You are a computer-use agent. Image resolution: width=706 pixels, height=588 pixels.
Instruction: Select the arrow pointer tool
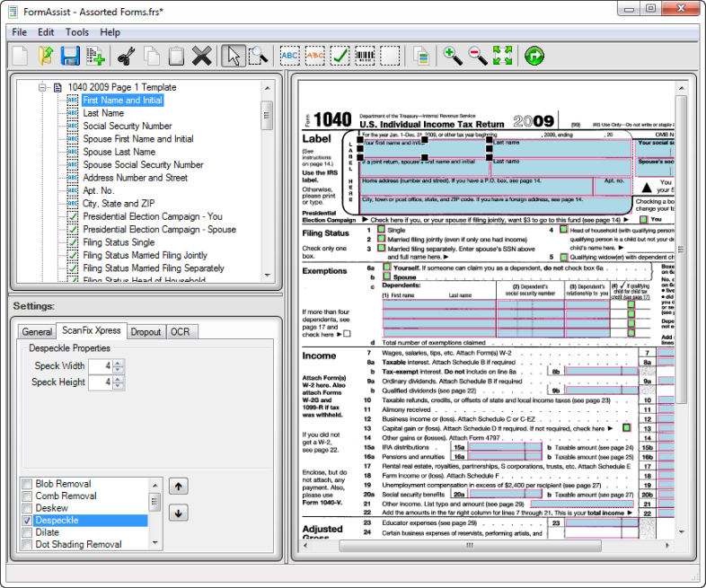point(233,56)
